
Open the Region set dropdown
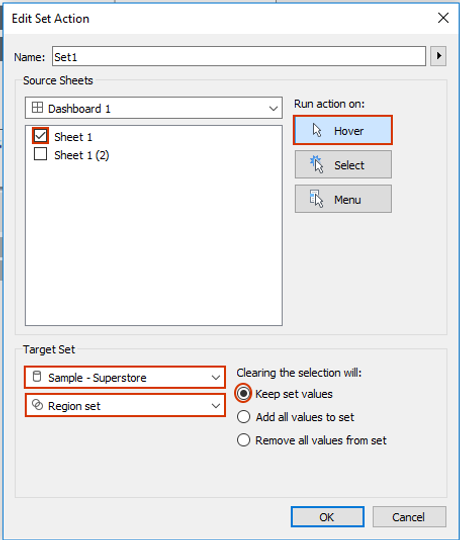(x=125, y=406)
